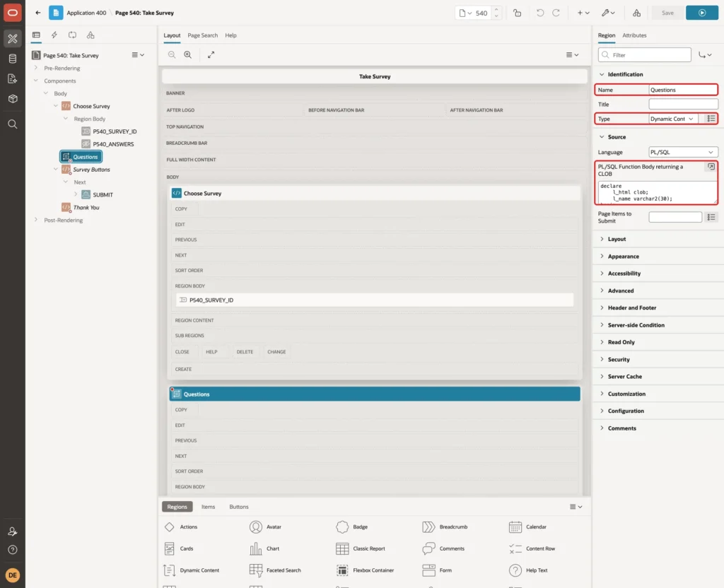Open the layout pane options menu
The height and width of the screenshot is (588, 724).
coord(572,54)
